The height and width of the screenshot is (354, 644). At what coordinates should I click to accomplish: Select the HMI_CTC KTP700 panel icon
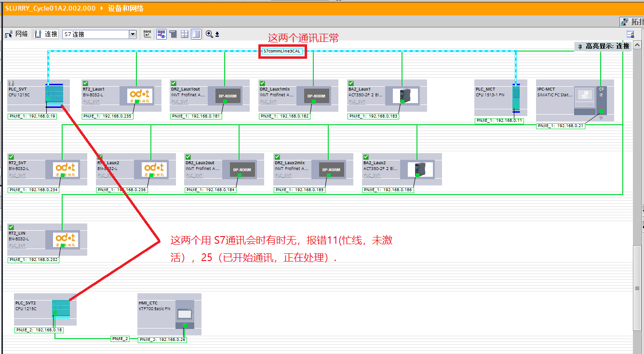184,315
